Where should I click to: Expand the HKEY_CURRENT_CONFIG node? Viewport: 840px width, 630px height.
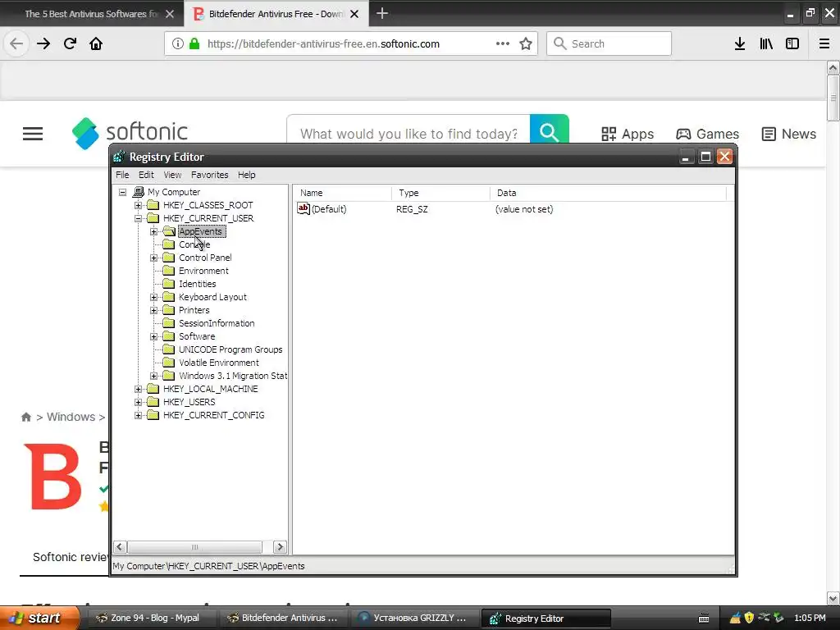tap(138, 415)
